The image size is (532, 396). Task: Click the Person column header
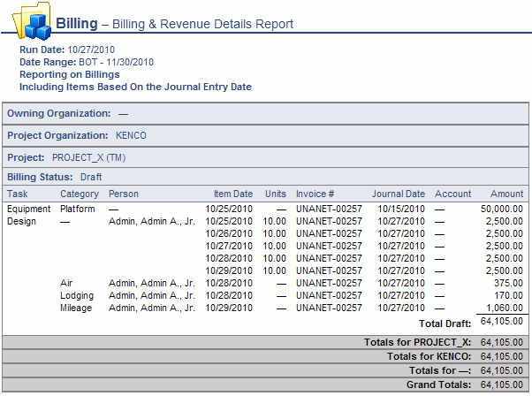[x=124, y=194]
